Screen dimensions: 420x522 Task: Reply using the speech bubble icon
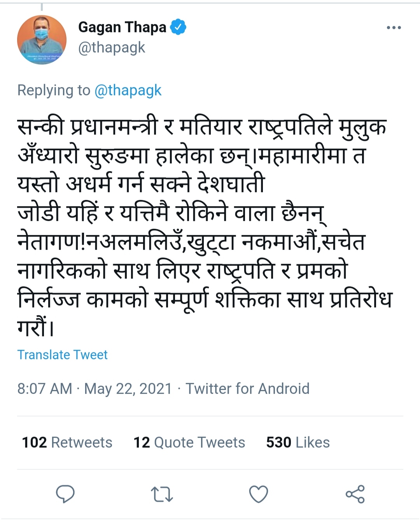point(65,494)
